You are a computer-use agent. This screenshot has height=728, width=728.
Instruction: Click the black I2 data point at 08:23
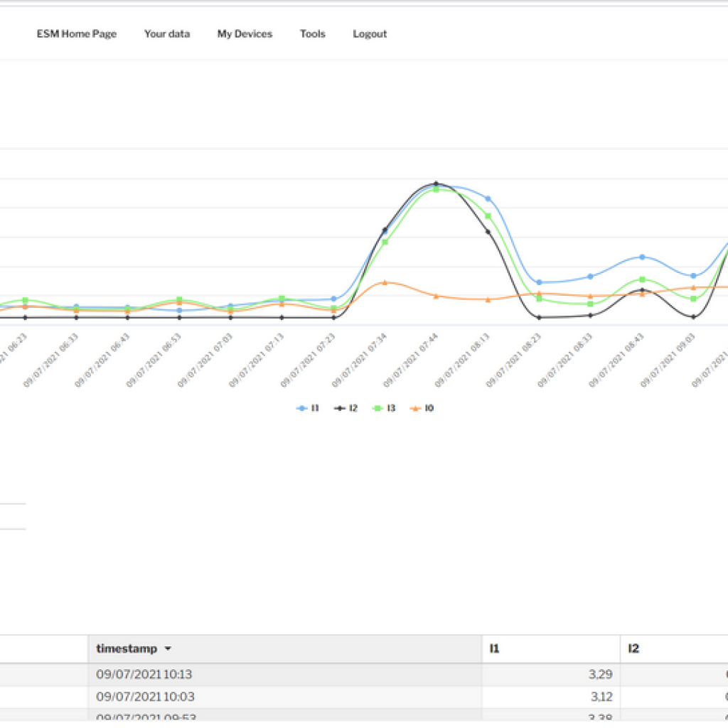pos(539,317)
